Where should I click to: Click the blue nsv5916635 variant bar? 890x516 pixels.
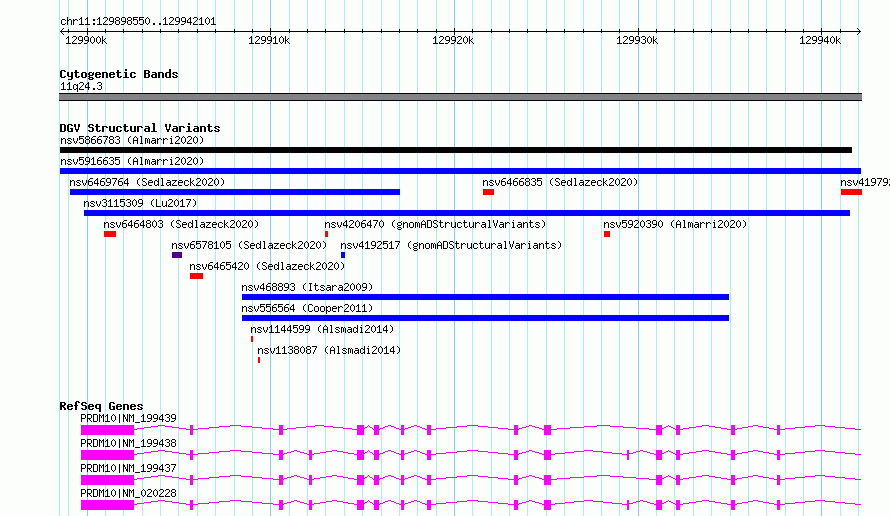(x=460, y=171)
